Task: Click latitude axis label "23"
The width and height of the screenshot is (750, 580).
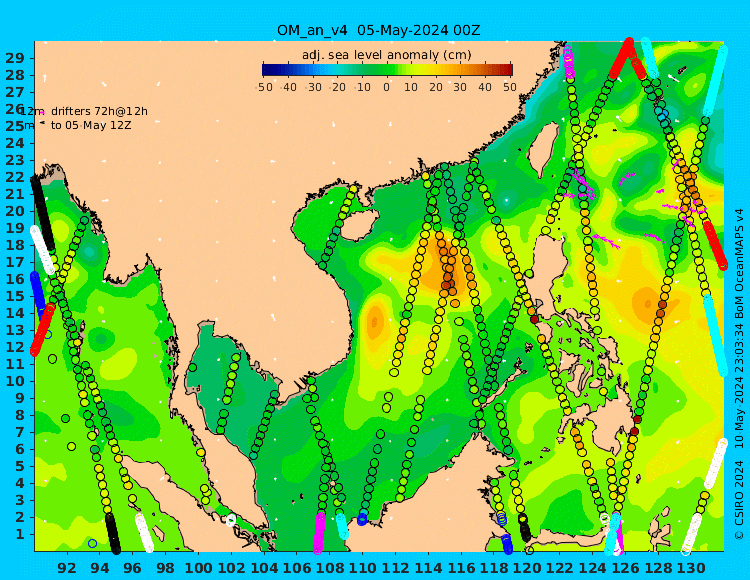Action: [14, 160]
